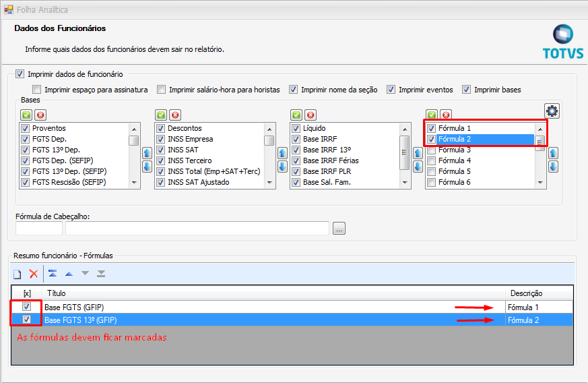Select Base IRRF PLR list item
Screen dimensions: 588x383
327,171
